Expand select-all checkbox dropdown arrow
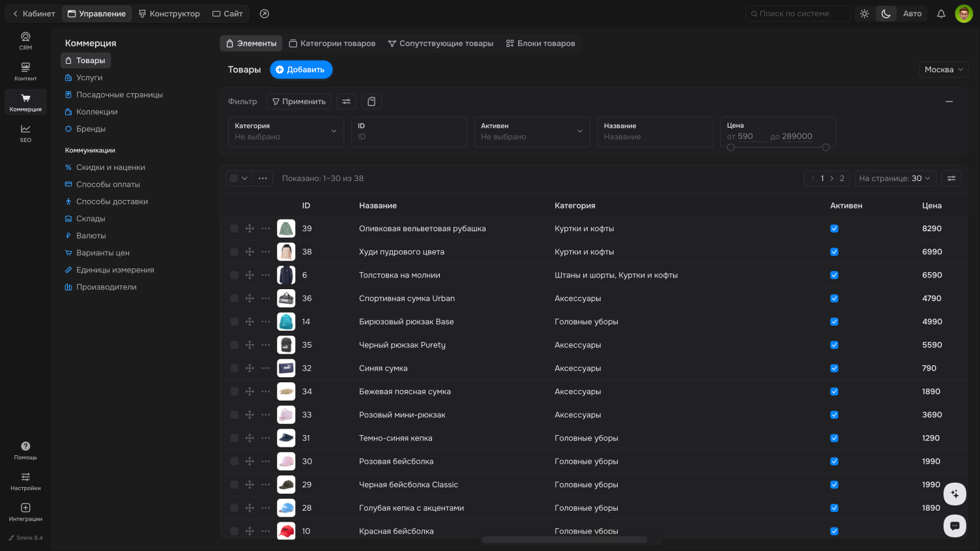Image resolution: width=980 pixels, height=551 pixels. [244, 178]
